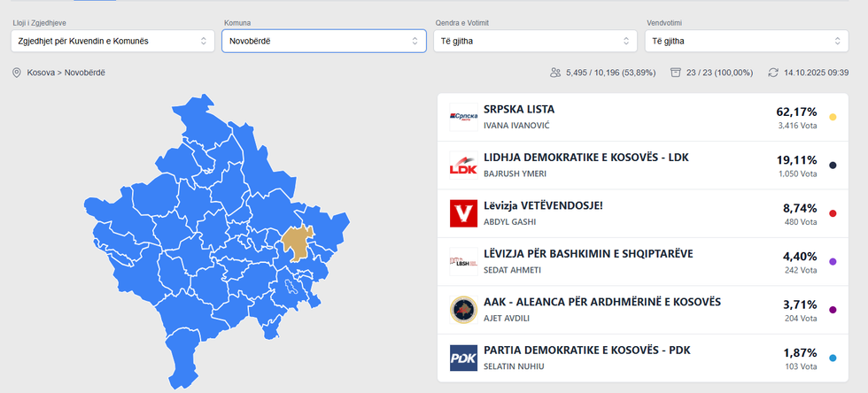Click the refresh timestamp icon
868x393 pixels.
coord(773,73)
